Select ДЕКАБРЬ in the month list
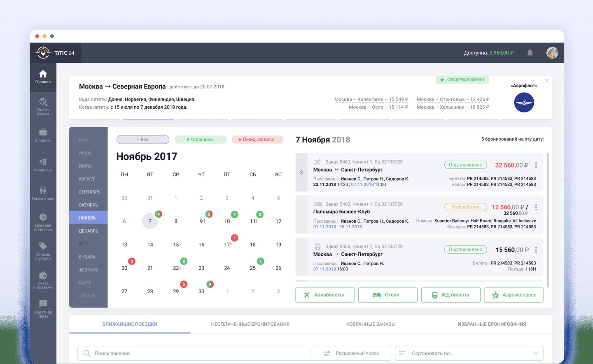 (x=88, y=231)
